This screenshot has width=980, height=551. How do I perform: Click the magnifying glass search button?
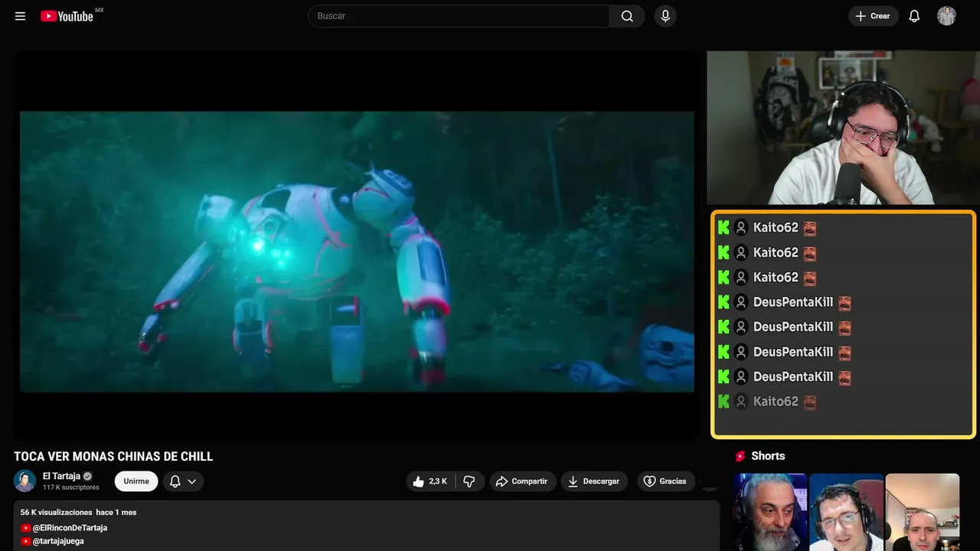627,16
